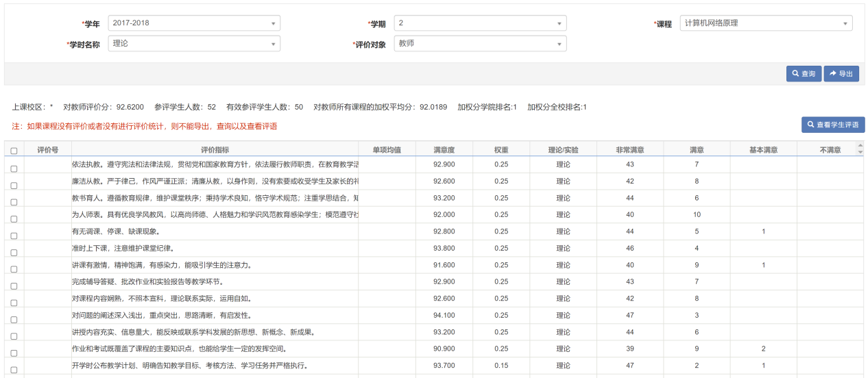The height and width of the screenshot is (378, 868).
Task: Check the box for row 为人师表
Action: [x=14, y=218]
